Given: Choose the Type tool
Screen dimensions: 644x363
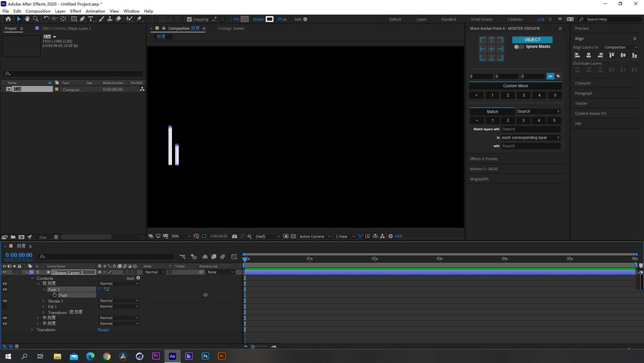Looking at the screenshot, I should [91, 19].
